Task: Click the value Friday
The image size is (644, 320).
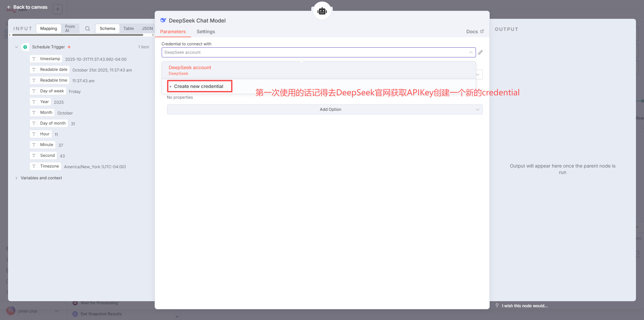Action: pyautogui.click(x=75, y=92)
